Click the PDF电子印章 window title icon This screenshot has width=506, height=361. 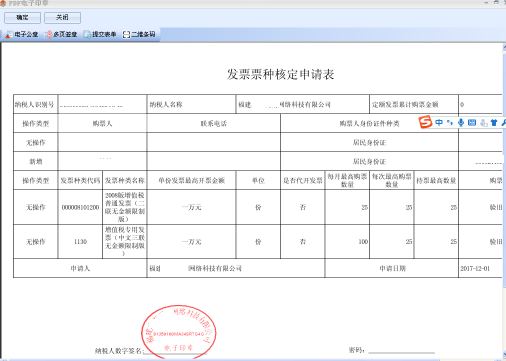3,3
